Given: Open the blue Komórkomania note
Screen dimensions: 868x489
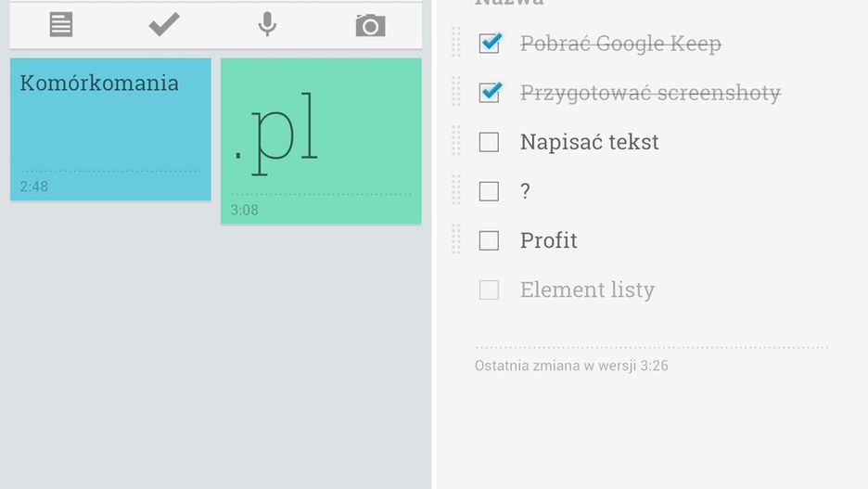Looking at the screenshot, I should click(110, 128).
